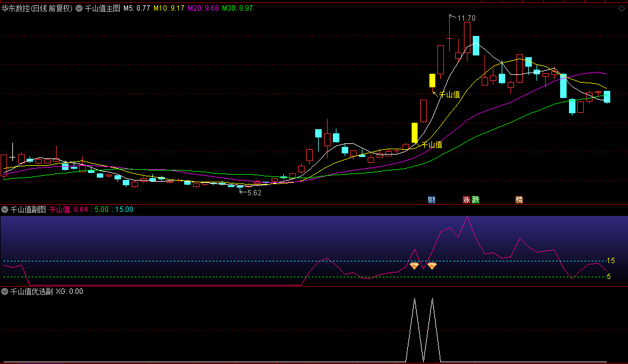The width and height of the screenshot is (628, 364).
Task: Click the M10: 9.17 moving average label
Action: 169,8
